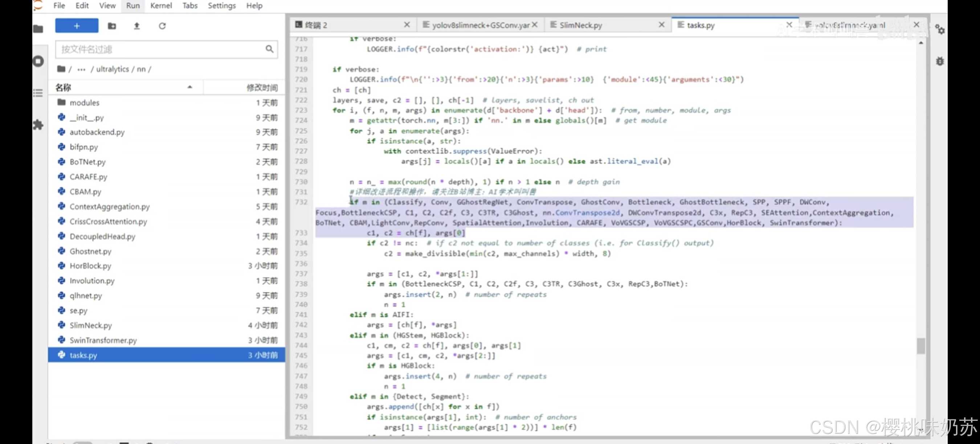Click the new folder icon
This screenshot has width=980, height=444.
tap(112, 26)
